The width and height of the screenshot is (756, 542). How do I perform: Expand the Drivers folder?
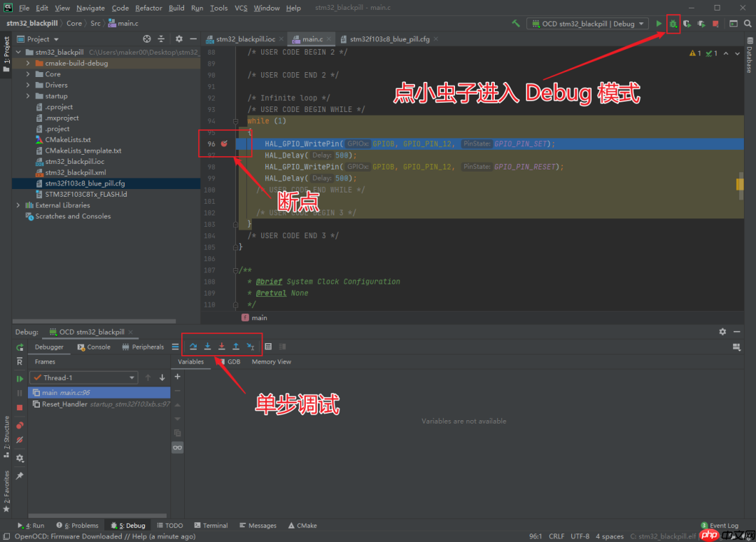28,85
